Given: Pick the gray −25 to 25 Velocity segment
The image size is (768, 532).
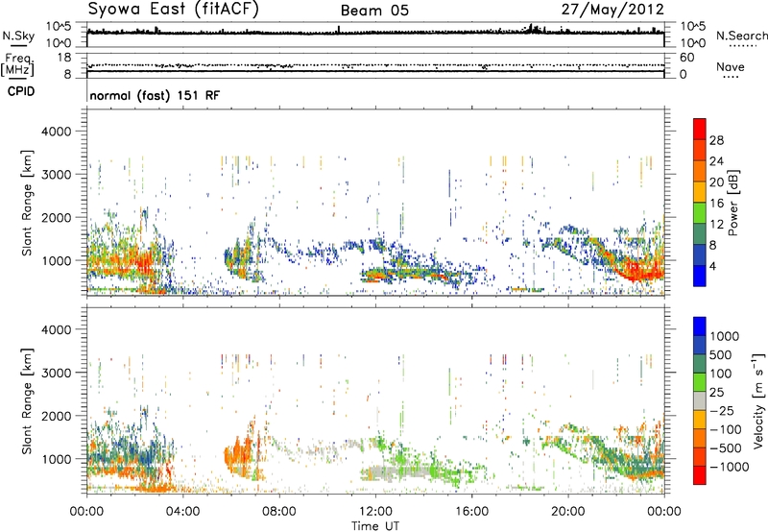Looking at the screenshot, I should [700, 400].
